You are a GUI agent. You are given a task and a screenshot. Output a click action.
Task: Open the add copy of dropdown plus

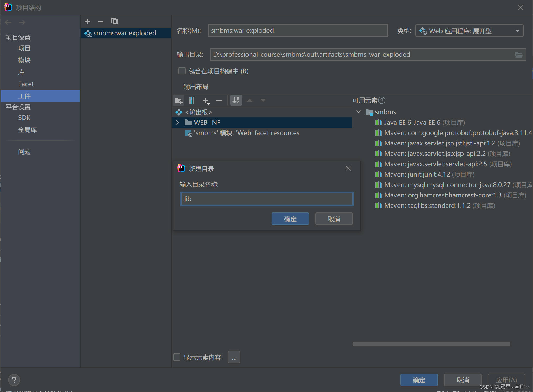tap(206, 101)
